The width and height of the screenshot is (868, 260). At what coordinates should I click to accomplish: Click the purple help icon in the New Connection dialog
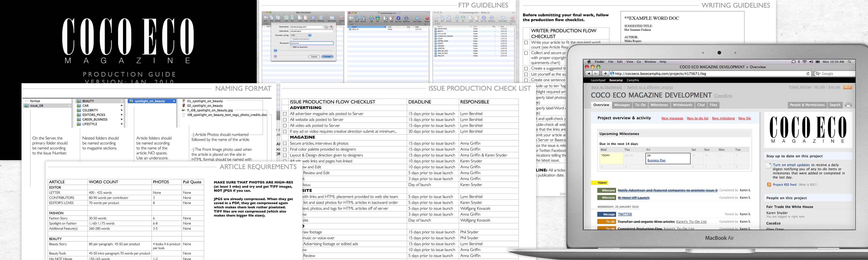click(x=276, y=57)
